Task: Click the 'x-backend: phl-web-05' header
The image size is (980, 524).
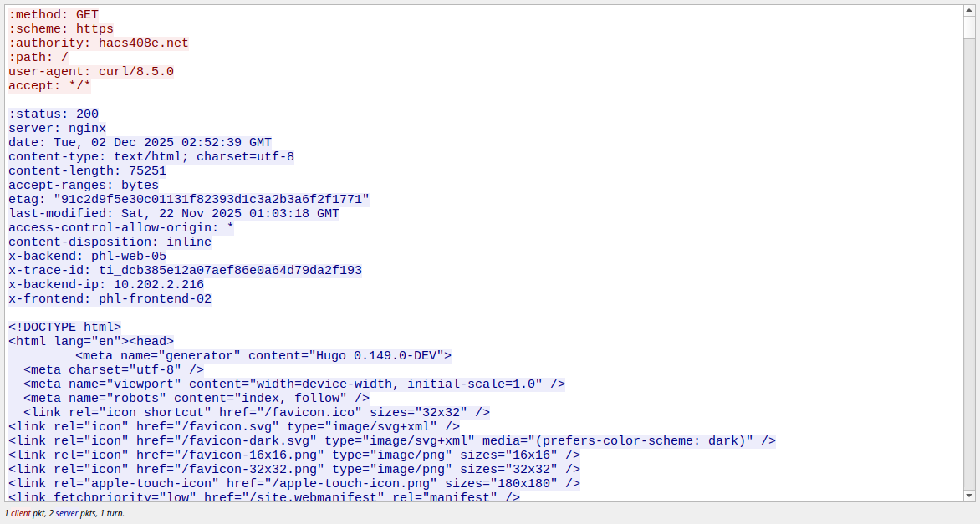Action: tap(88, 256)
